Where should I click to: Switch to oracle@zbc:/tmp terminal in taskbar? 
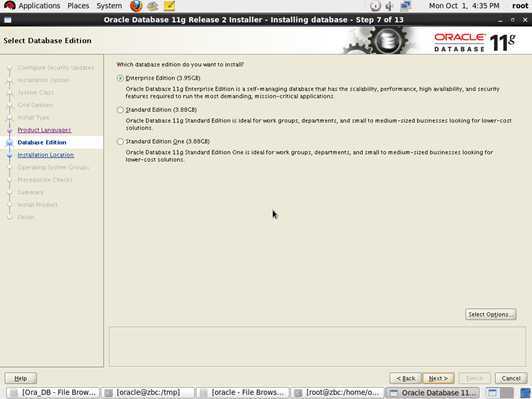pyautogui.click(x=148, y=393)
